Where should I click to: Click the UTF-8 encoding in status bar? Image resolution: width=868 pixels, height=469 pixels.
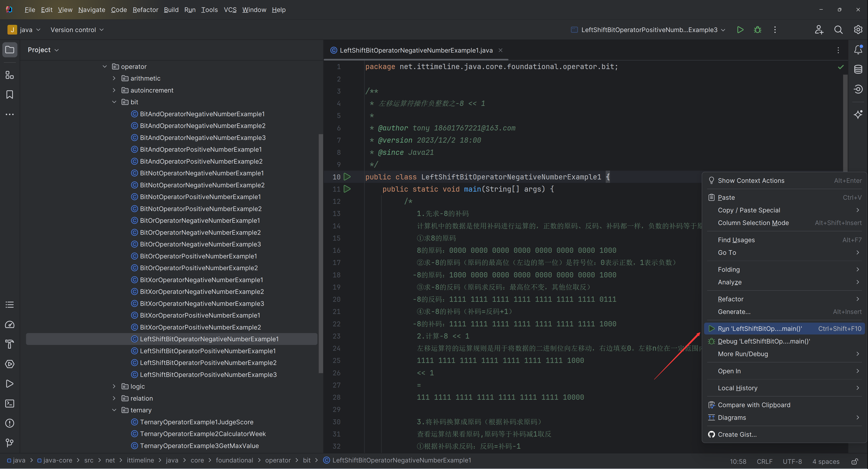tap(792, 462)
